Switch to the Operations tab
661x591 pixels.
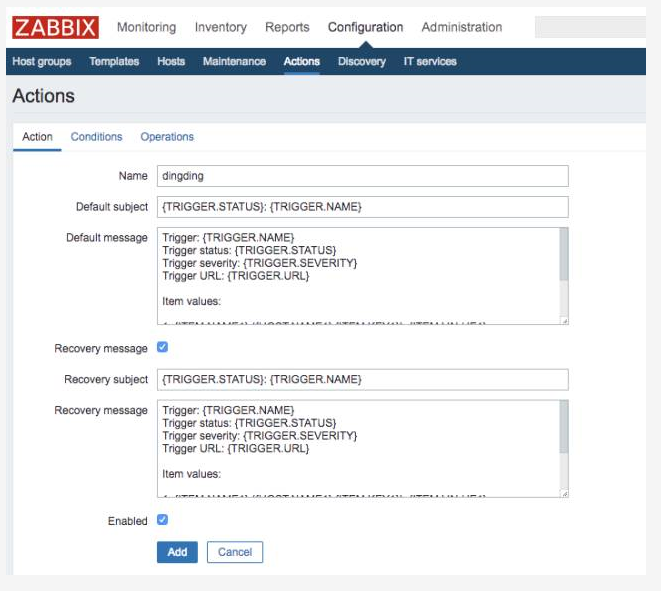coord(167,137)
